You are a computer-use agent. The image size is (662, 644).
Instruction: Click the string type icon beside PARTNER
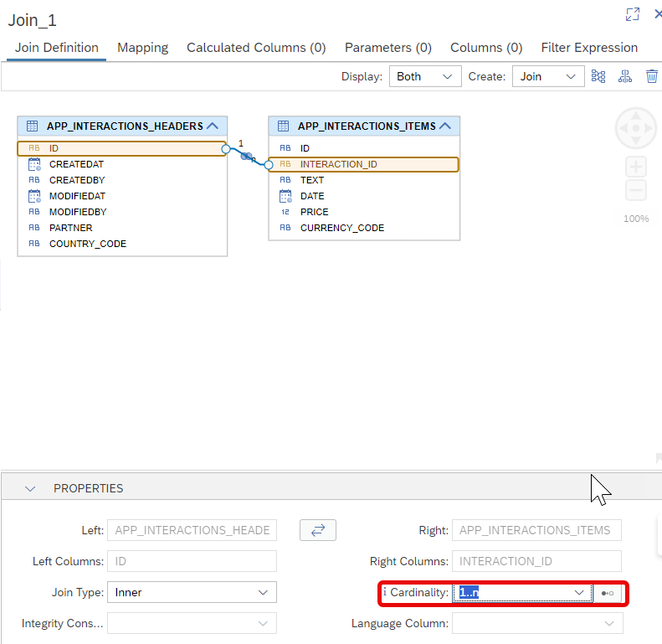click(x=34, y=228)
